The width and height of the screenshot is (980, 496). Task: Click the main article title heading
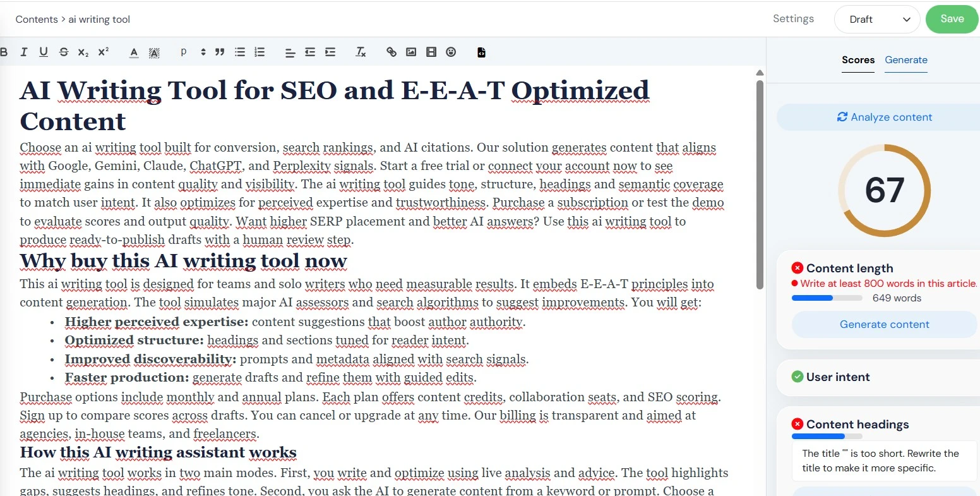point(335,106)
